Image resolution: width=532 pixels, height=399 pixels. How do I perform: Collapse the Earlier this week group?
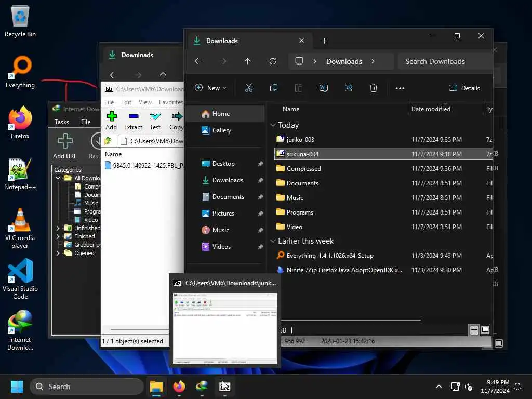coord(273,241)
